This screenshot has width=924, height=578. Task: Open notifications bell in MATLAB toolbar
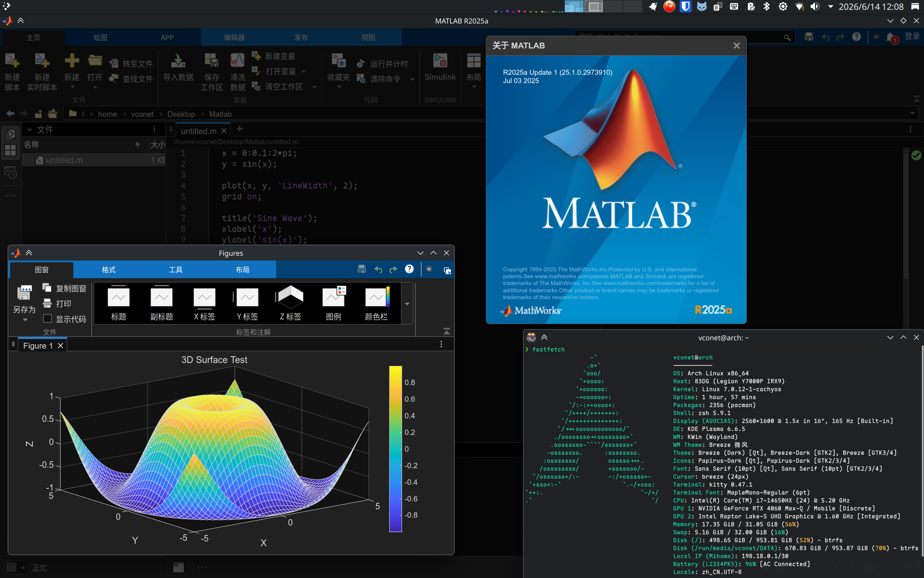point(890,37)
